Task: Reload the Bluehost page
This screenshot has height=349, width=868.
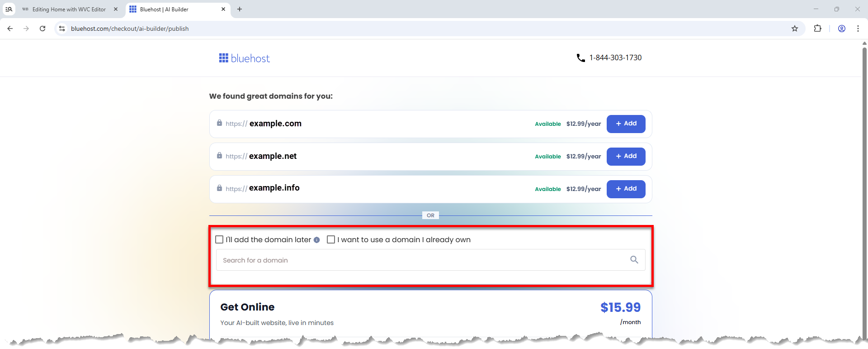Action: tap(42, 29)
